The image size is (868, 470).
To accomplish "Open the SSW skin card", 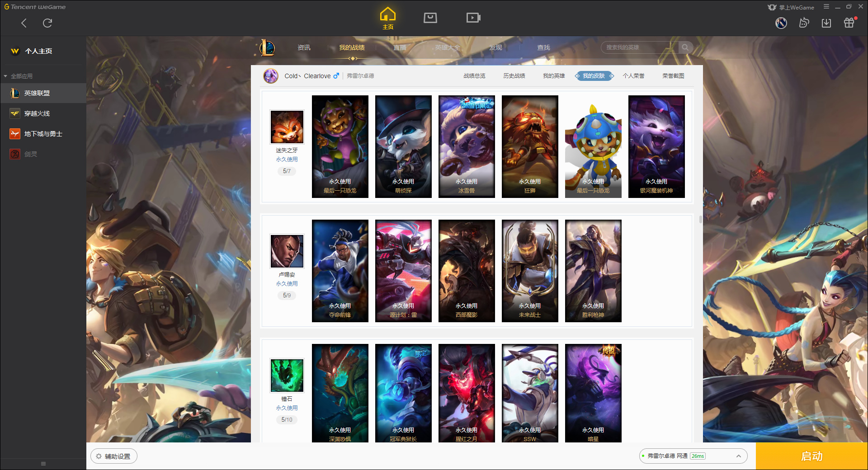I will [x=530, y=393].
